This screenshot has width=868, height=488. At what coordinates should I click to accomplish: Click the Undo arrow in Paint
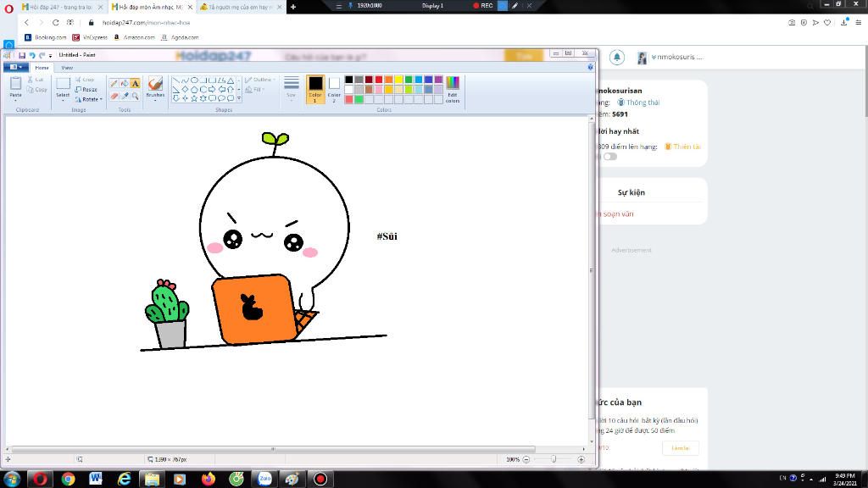tap(32, 55)
